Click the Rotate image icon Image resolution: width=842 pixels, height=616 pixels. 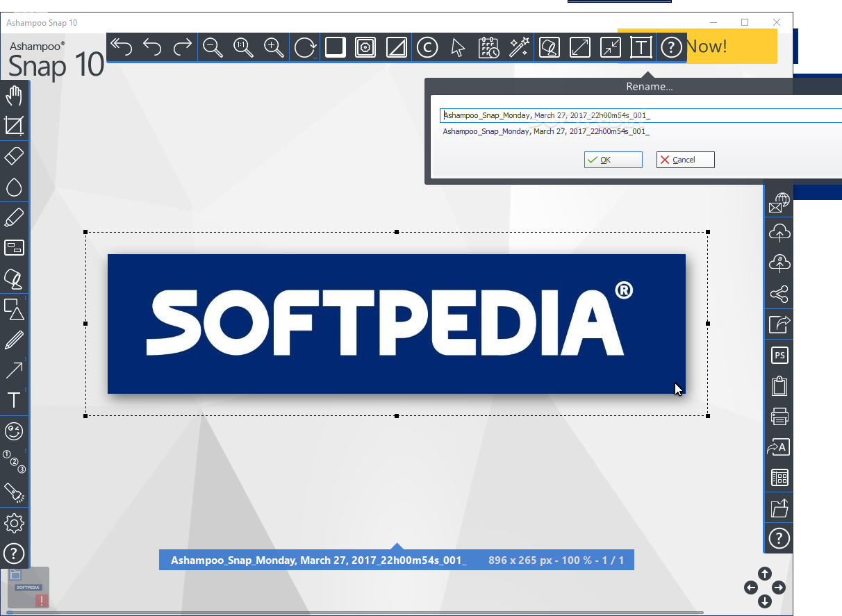click(x=305, y=47)
